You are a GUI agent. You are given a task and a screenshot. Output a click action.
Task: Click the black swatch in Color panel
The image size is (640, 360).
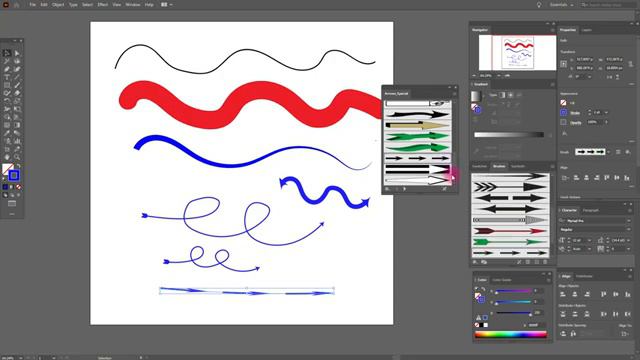481,325
